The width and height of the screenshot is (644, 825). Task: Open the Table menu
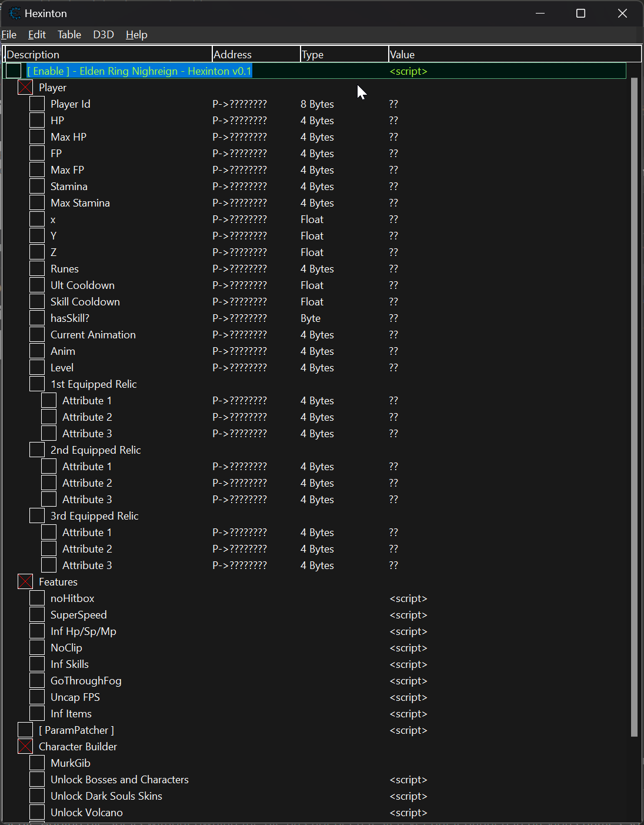coord(69,35)
